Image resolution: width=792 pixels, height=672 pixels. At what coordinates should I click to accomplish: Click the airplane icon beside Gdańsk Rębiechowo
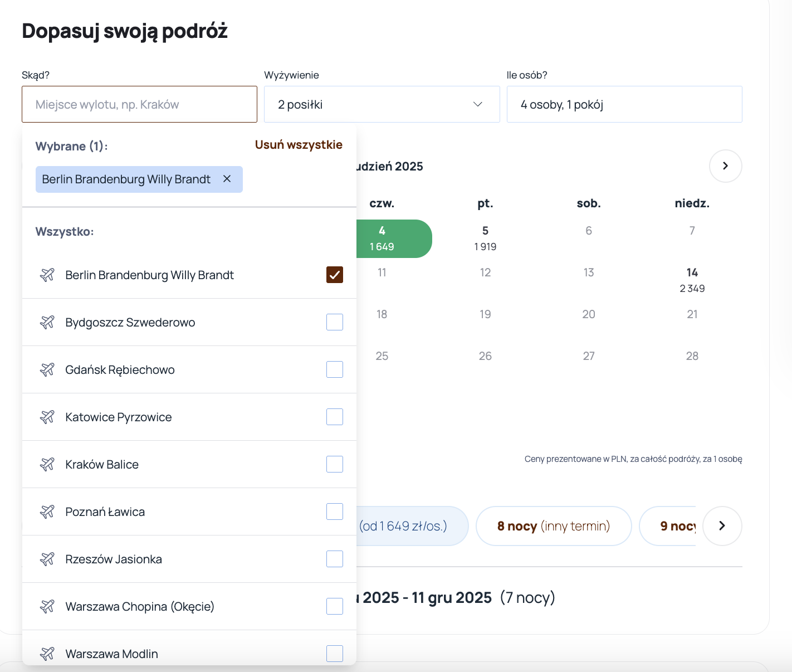(x=47, y=369)
